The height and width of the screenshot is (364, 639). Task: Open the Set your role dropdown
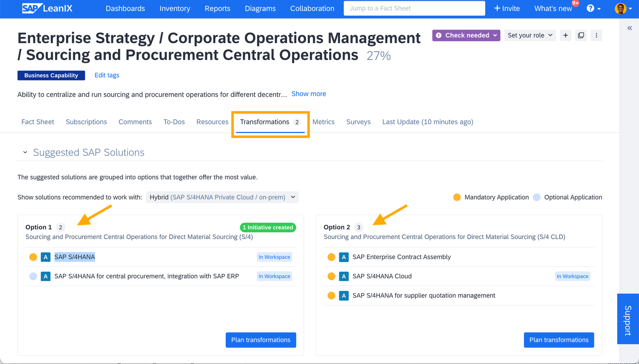pyautogui.click(x=530, y=35)
